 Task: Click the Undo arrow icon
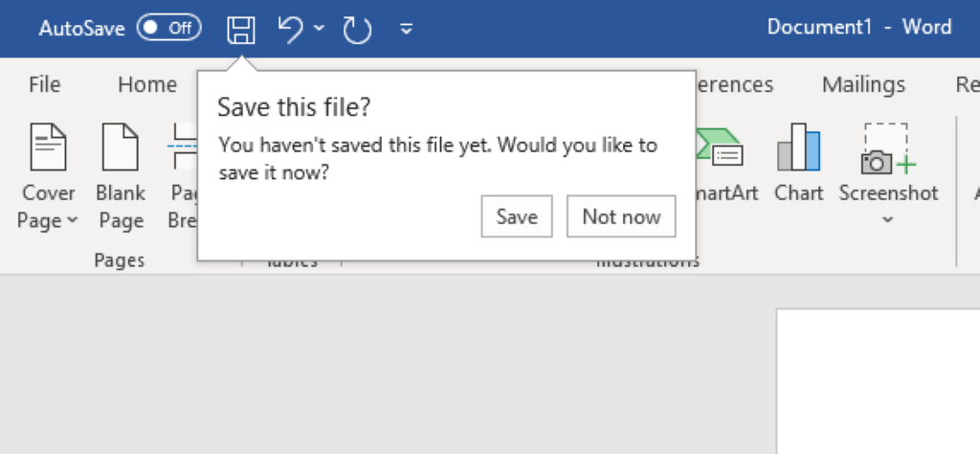coord(291,29)
